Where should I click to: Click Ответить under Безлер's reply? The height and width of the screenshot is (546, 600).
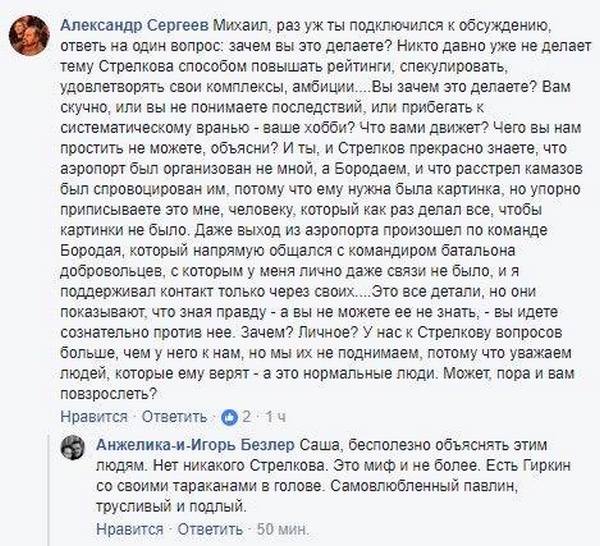210,529
